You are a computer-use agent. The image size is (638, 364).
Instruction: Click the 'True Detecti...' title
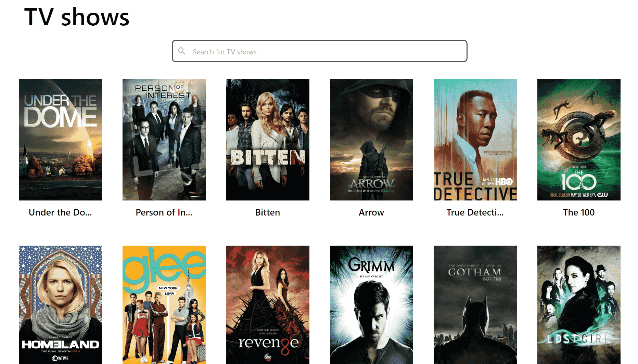coord(475,212)
